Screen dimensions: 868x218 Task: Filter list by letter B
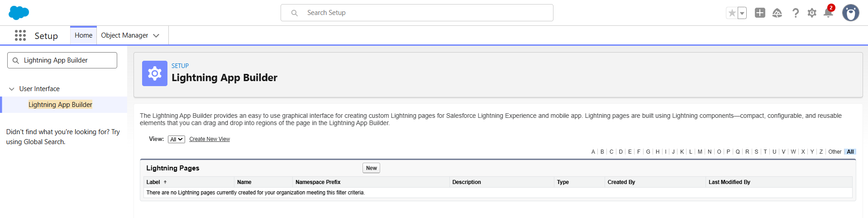602,152
